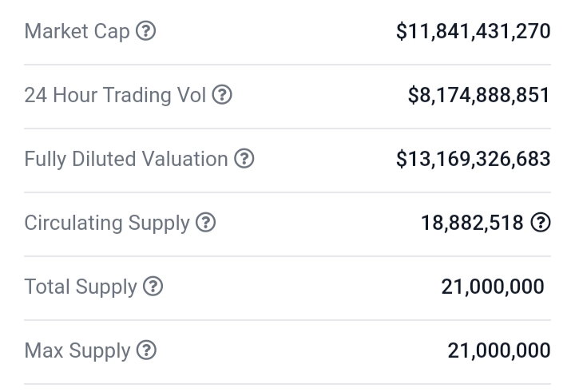Click the info icon after the 18,882,518 value

[541, 222]
